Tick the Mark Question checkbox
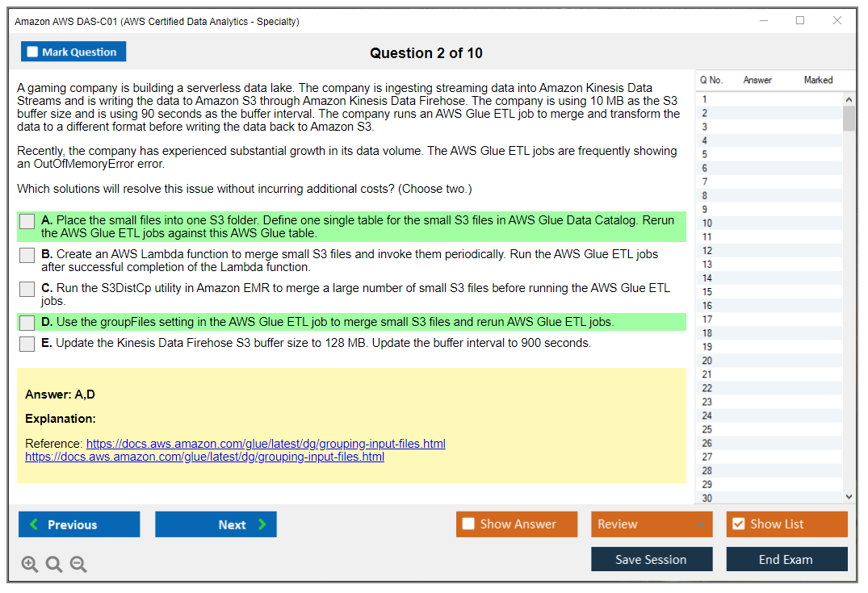868x593 pixels. [33, 52]
